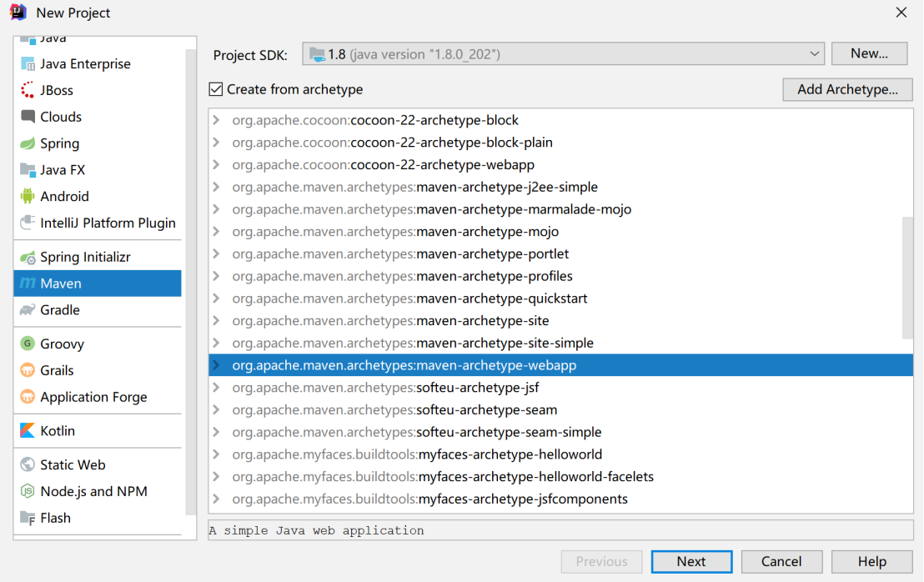This screenshot has width=924, height=582.
Task: Expand myfaces-archetype-helloworld node
Action: [x=216, y=454]
